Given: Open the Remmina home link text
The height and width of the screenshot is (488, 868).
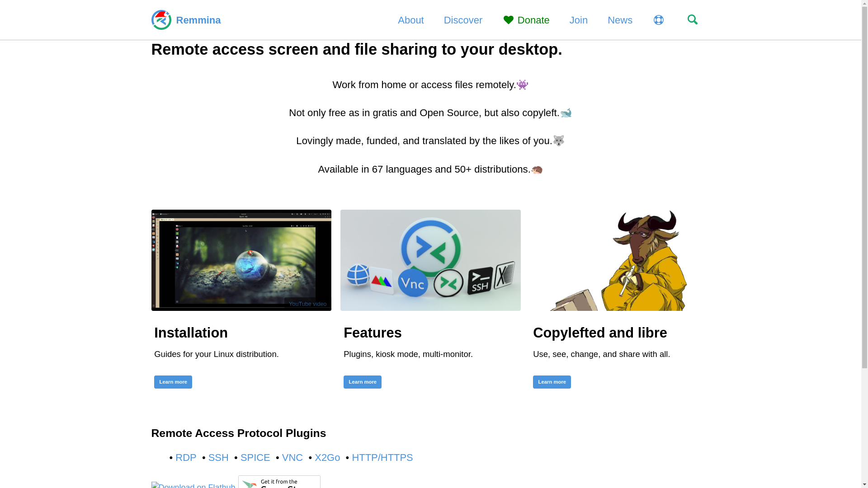Looking at the screenshot, I should pyautogui.click(x=198, y=20).
